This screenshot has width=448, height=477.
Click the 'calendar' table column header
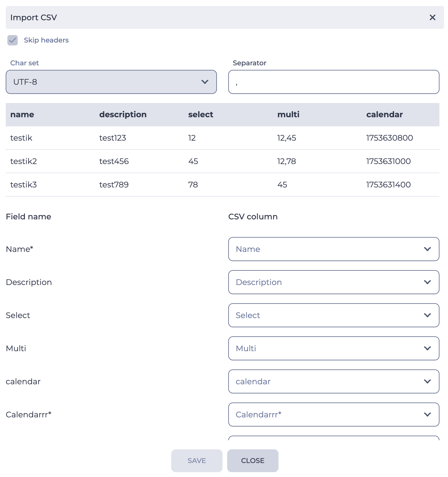(x=384, y=115)
